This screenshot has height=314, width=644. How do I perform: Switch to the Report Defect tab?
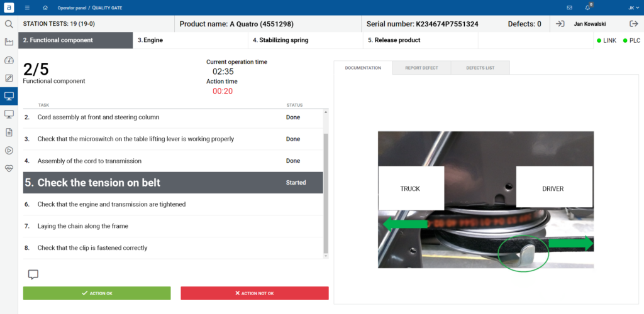click(421, 68)
